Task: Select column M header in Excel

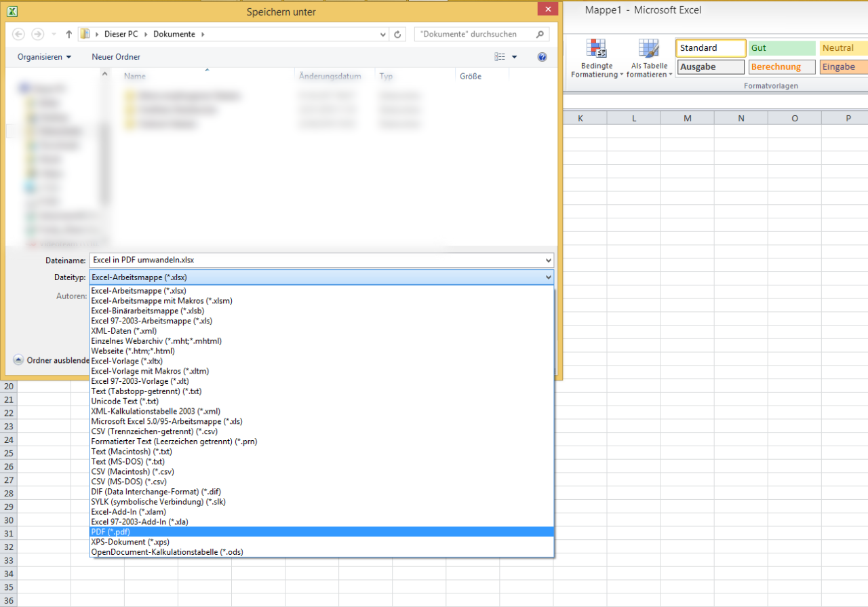Action: pyautogui.click(x=688, y=119)
